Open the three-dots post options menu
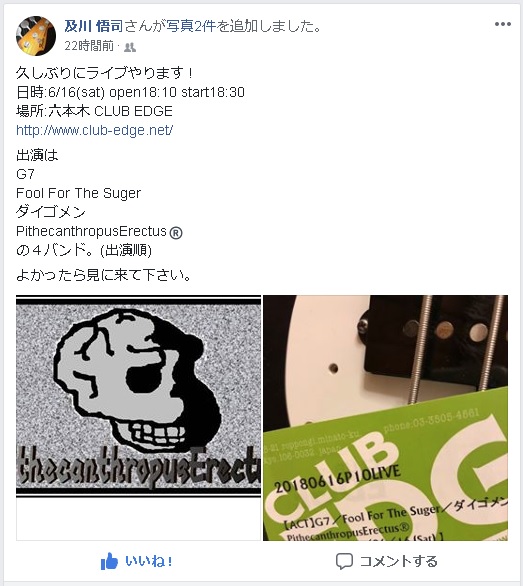Image resolution: width=523 pixels, height=586 pixels. pos(502,24)
